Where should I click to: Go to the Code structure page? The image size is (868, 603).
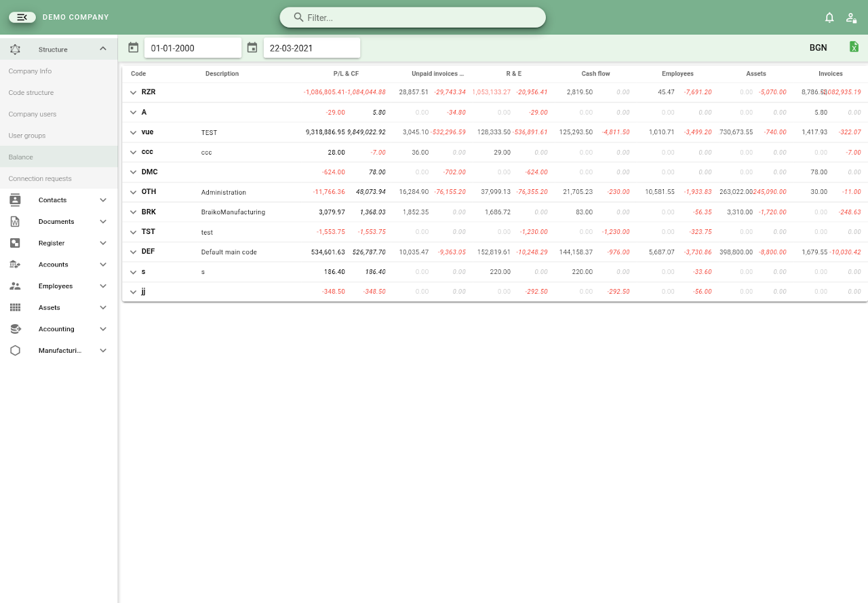[31, 93]
